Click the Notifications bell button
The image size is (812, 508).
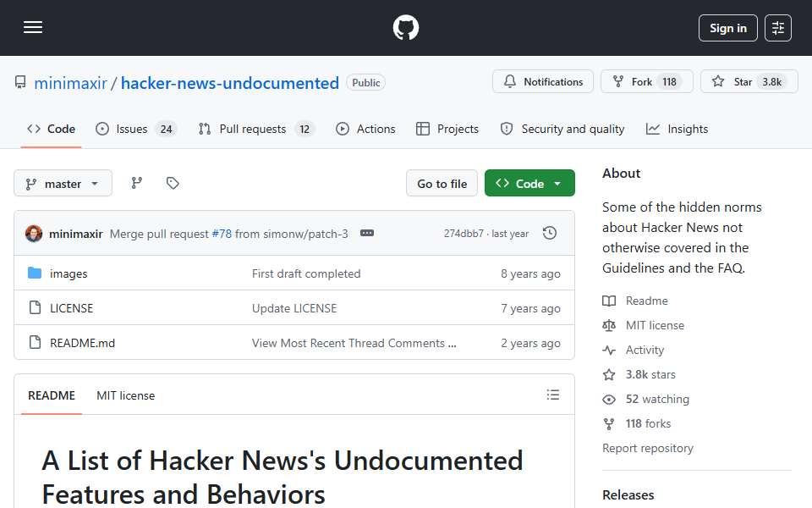point(543,82)
